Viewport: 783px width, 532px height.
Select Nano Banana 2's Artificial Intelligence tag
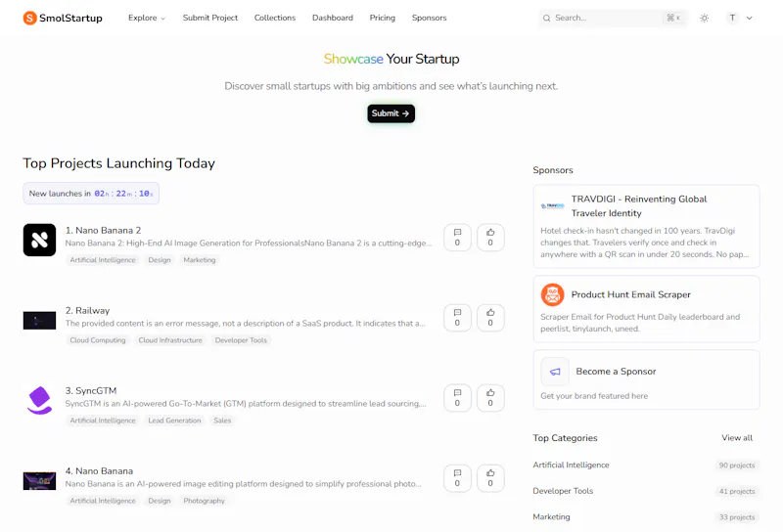pos(103,260)
